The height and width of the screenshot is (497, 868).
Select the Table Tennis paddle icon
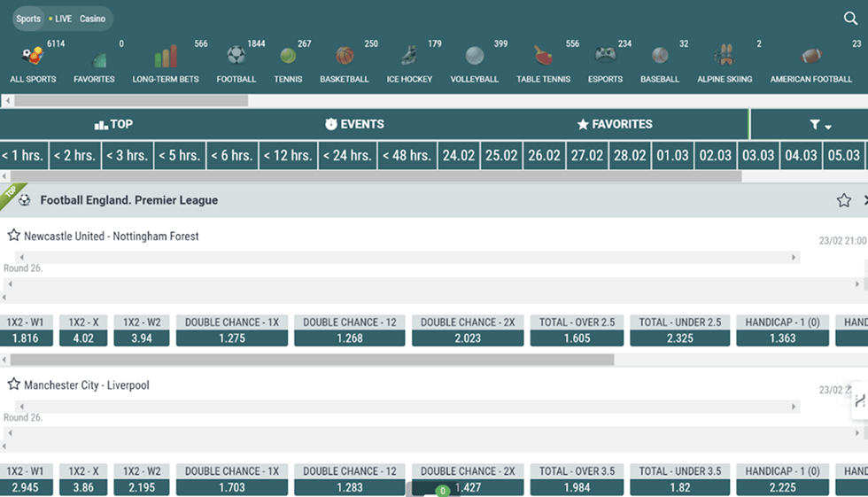click(x=543, y=55)
